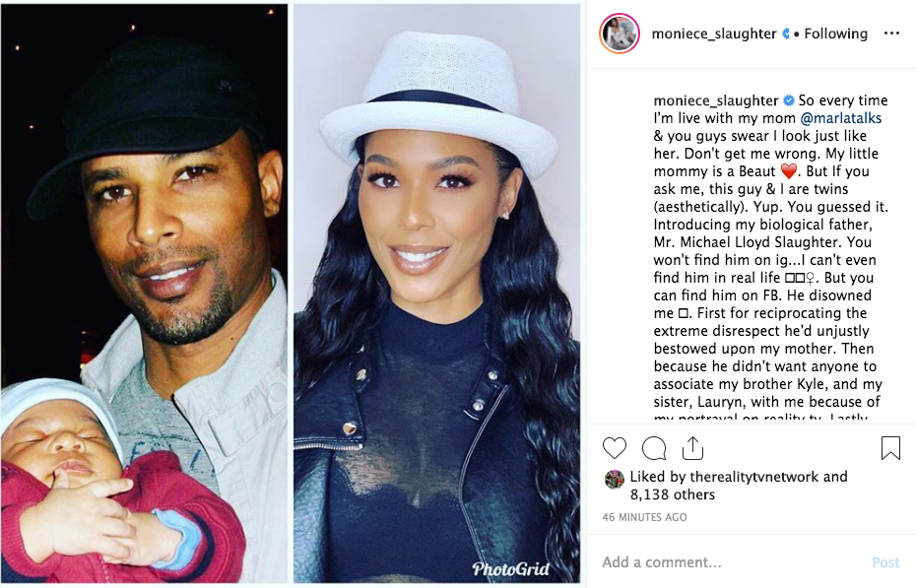Click the moniece_slaughter username in header
916x588 pixels.
pyautogui.click(x=714, y=33)
